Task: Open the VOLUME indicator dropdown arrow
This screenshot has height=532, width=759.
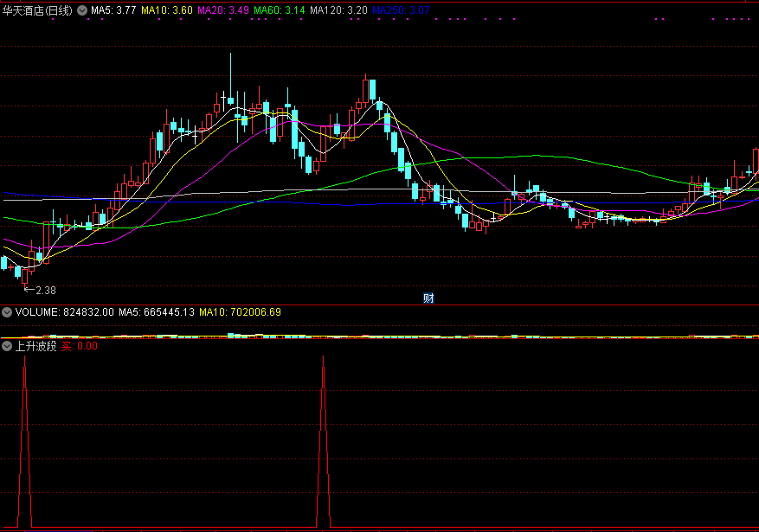Action: pos(7,312)
